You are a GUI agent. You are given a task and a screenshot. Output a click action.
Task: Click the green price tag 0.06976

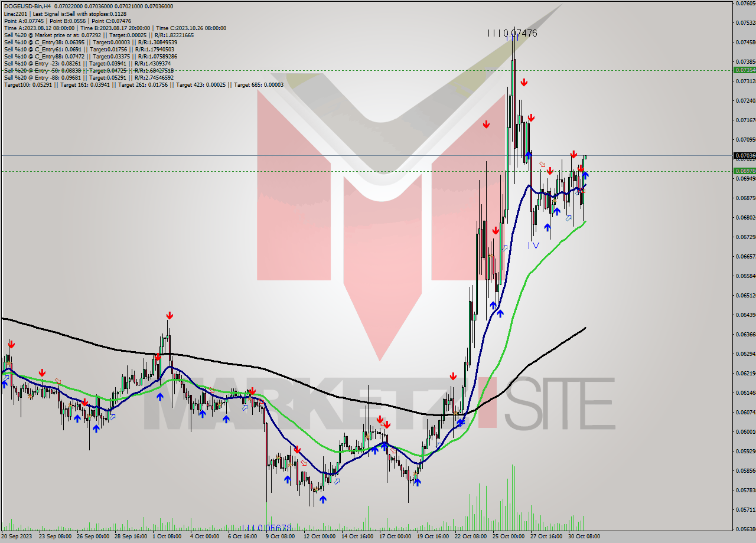(744, 171)
